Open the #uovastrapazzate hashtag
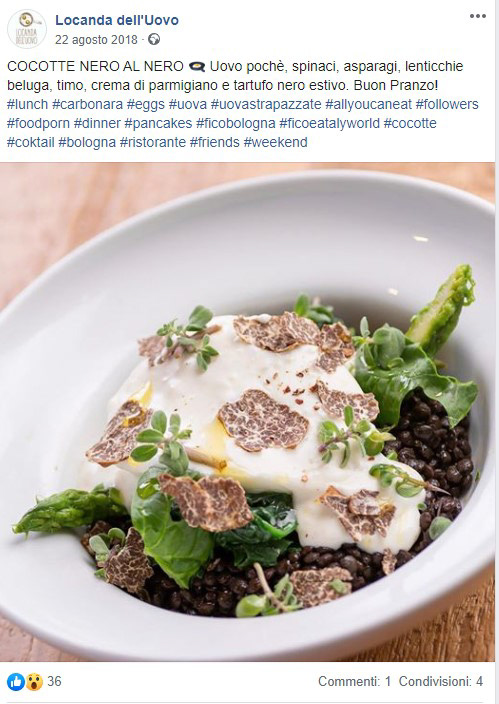 [x=266, y=104]
